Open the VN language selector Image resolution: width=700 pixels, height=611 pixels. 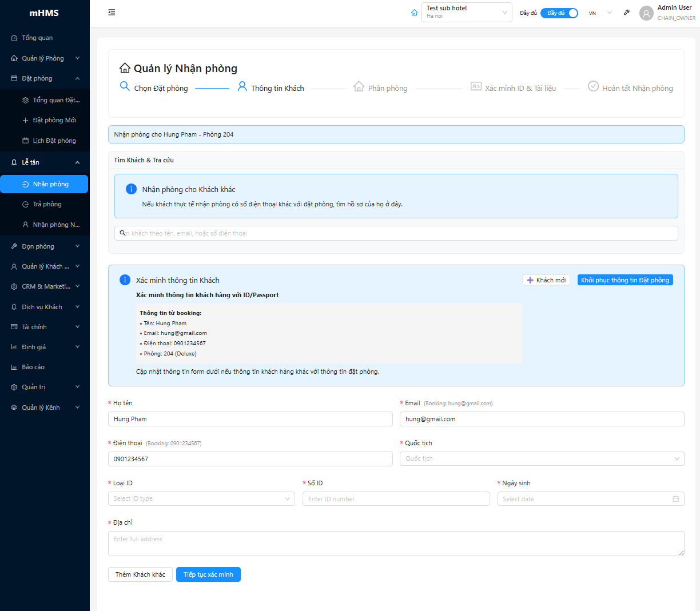click(x=600, y=13)
